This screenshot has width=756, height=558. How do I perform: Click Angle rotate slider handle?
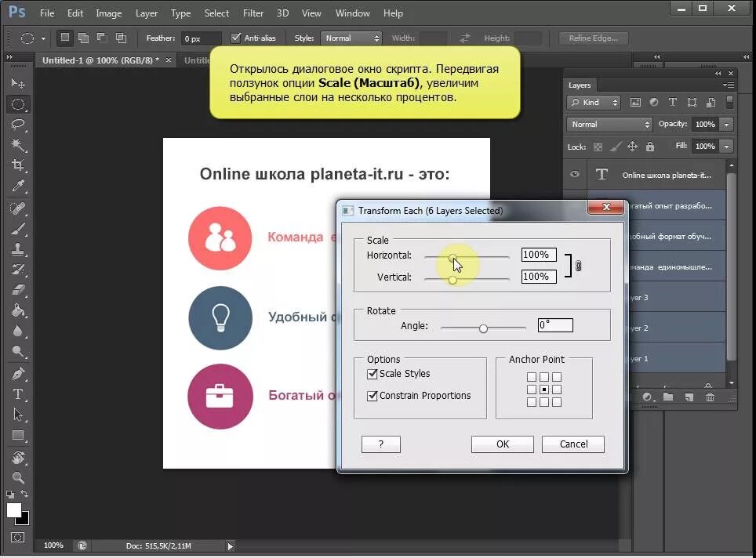(483, 328)
